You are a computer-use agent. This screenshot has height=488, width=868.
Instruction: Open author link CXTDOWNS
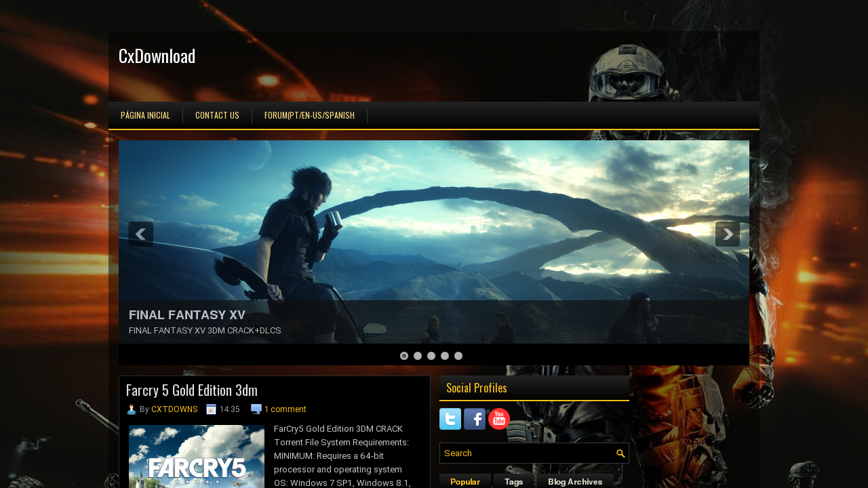[x=174, y=409]
